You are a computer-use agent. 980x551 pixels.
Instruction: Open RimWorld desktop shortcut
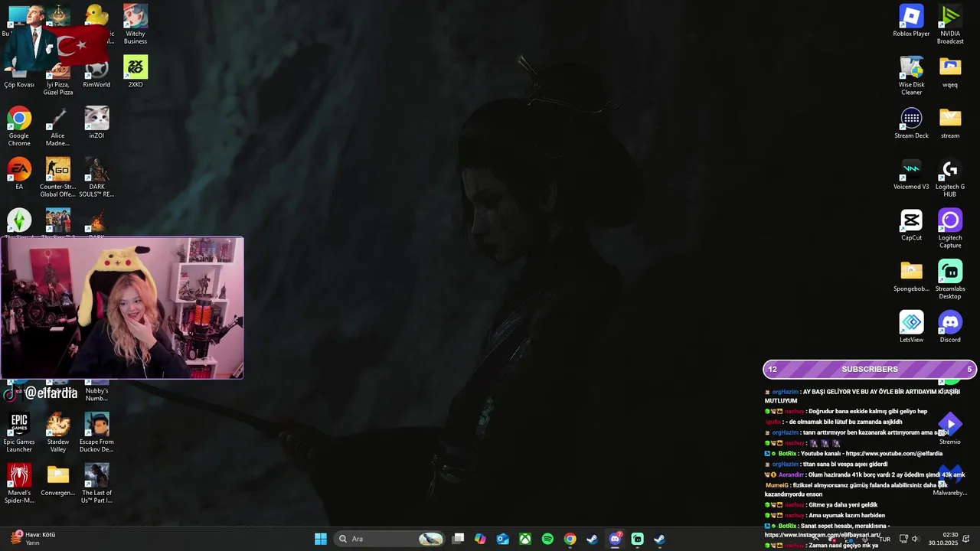pos(96,74)
